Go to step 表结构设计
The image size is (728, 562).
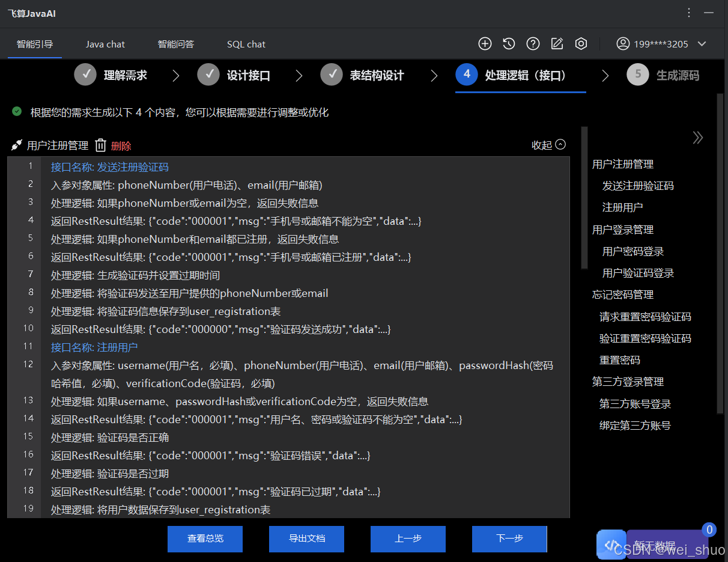tap(362, 75)
